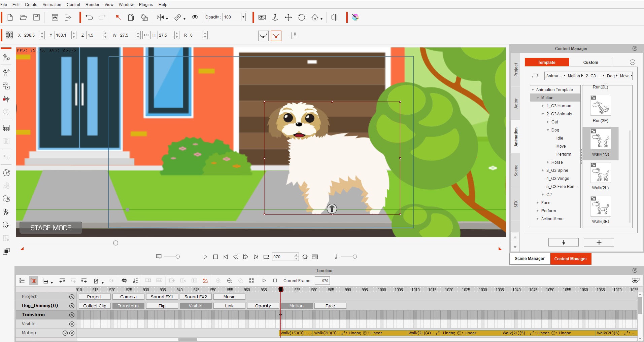Image resolution: width=644 pixels, height=342 pixels.
Task: Open Preview render icon in toolbar
Action: tap(55, 17)
